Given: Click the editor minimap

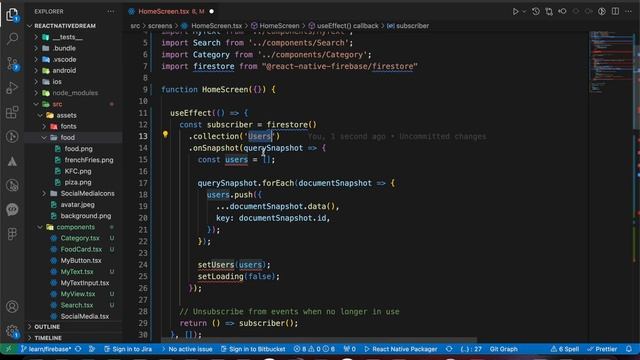Looking at the screenshot, I should tap(611, 61).
